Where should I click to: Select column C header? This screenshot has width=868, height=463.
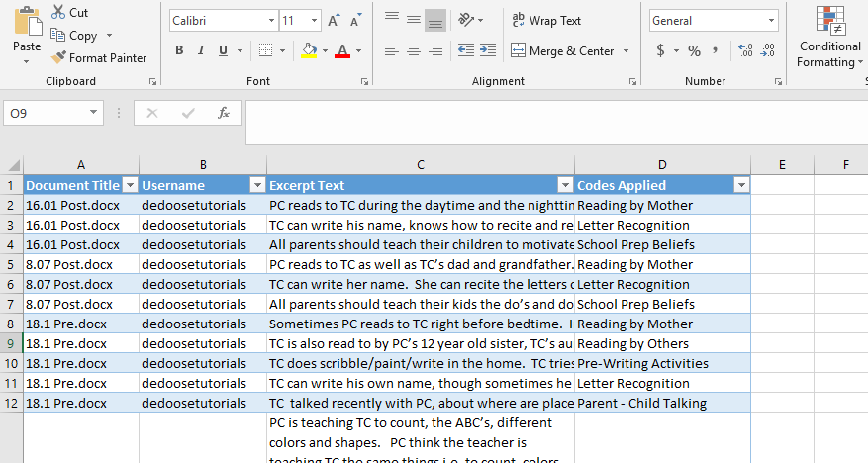421,165
